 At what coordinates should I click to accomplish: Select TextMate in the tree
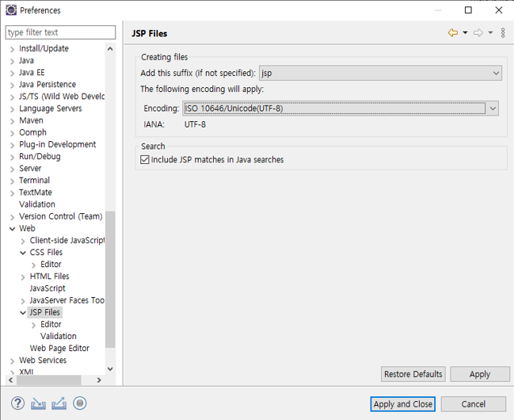[x=36, y=193]
